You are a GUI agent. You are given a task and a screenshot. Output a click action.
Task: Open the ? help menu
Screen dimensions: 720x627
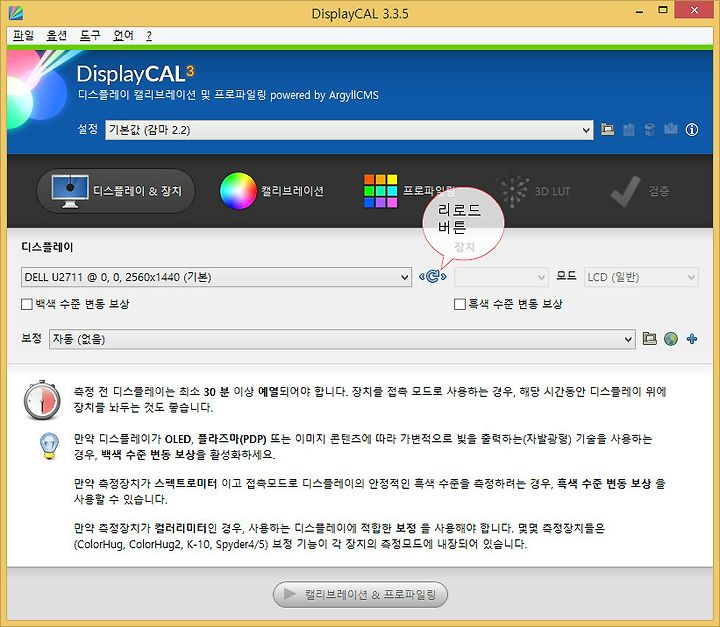click(x=149, y=36)
